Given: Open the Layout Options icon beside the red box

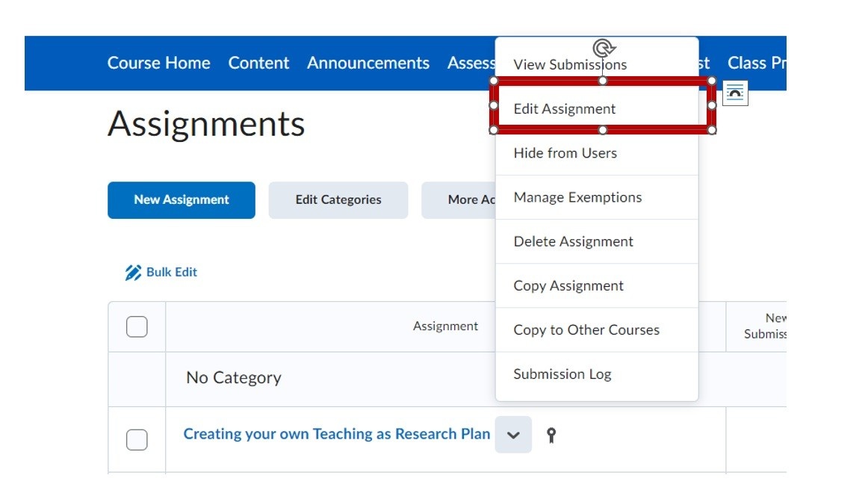Looking at the screenshot, I should click(x=735, y=93).
